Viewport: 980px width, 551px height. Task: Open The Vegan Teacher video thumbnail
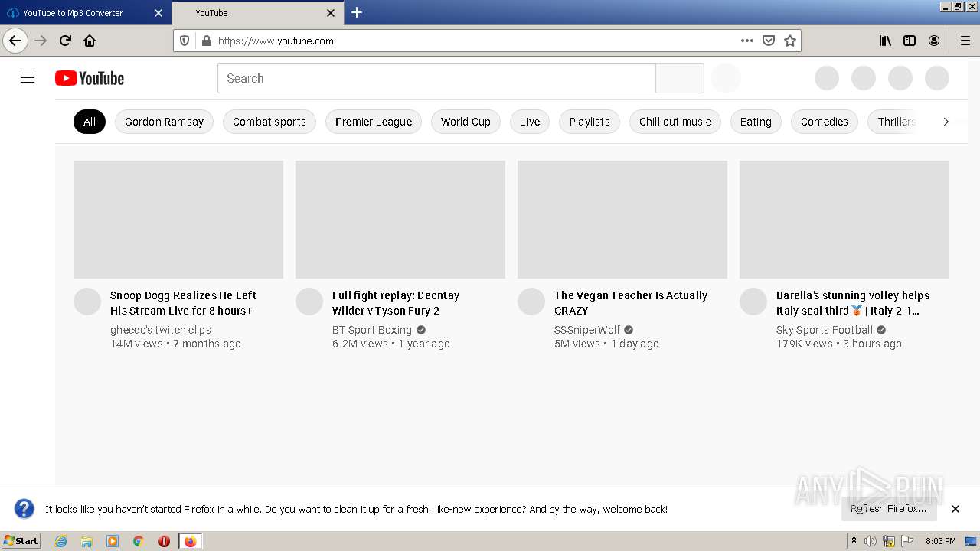[x=622, y=220]
